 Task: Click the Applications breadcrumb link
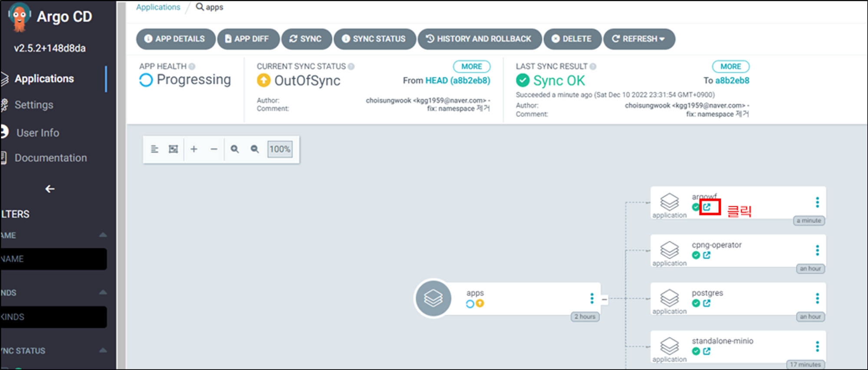click(158, 7)
